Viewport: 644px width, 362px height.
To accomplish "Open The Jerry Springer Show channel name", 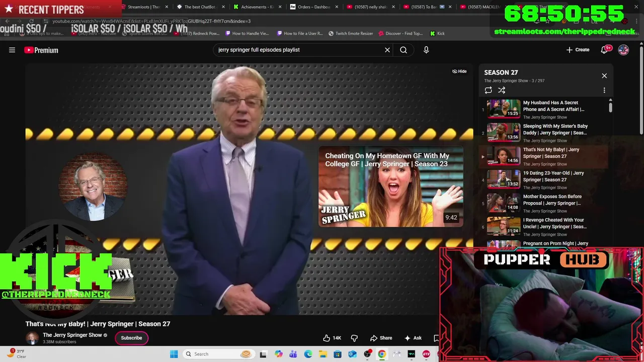I will [72, 335].
